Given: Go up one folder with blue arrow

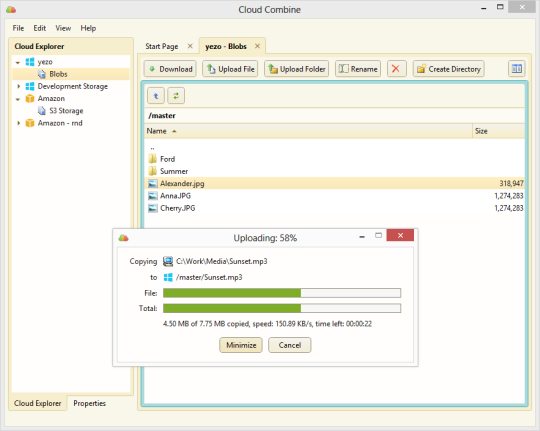Looking at the screenshot, I should (x=156, y=96).
